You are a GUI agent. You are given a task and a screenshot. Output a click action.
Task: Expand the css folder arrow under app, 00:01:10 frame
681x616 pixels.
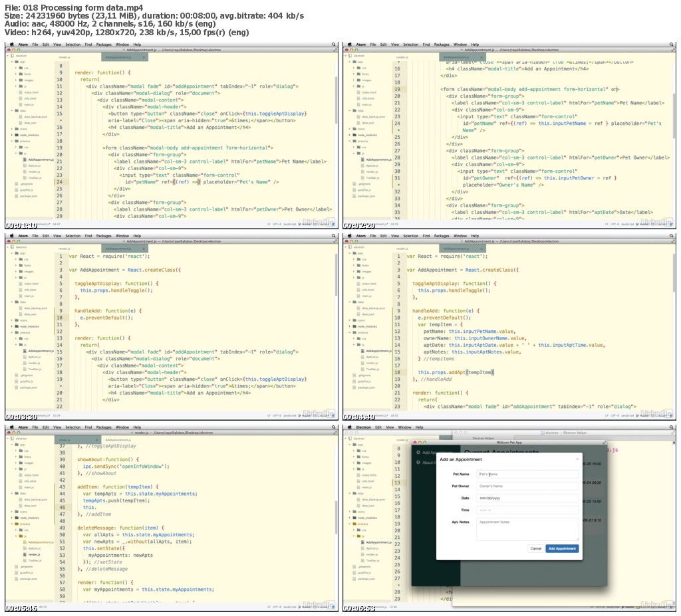[16, 68]
